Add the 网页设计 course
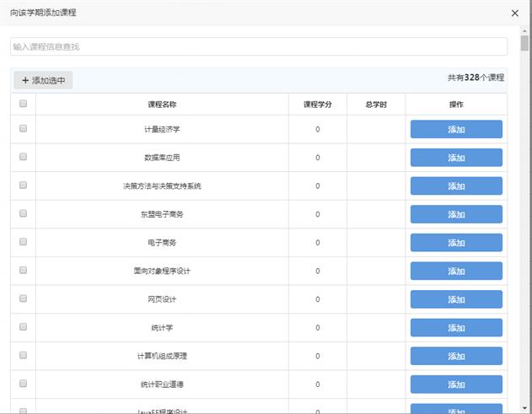Screen dimensions: 532x414 click(x=456, y=299)
